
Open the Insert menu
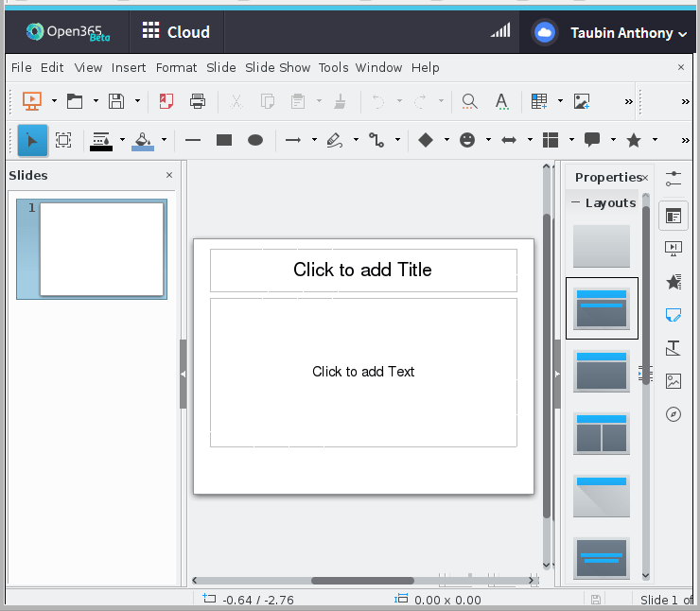(x=129, y=68)
